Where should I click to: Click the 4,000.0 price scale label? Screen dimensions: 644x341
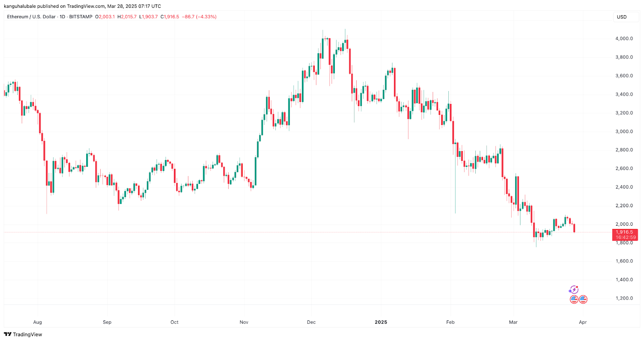624,39
